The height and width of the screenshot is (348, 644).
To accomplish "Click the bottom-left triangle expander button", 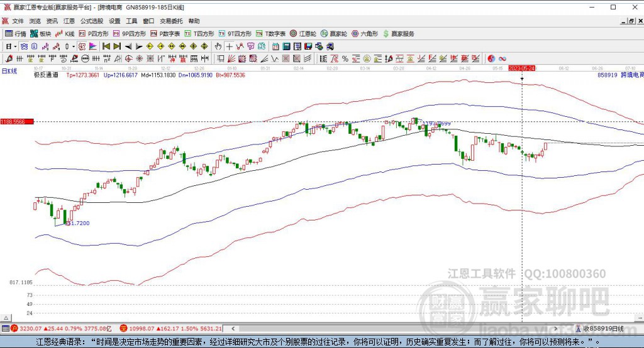I will click(6, 318).
